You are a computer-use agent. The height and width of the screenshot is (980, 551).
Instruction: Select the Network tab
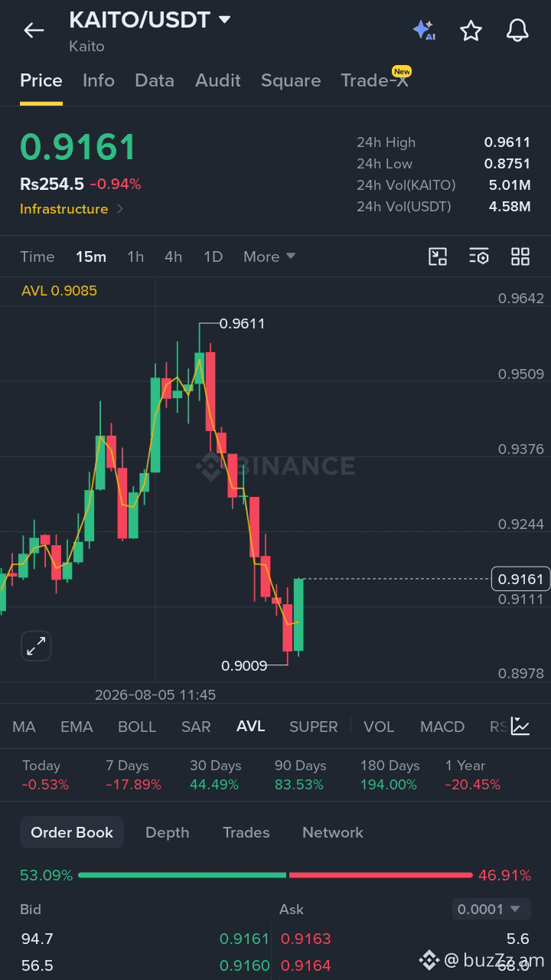[333, 832]
